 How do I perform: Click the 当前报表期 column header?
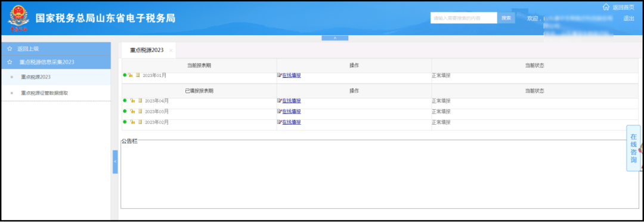pos(199,66)
